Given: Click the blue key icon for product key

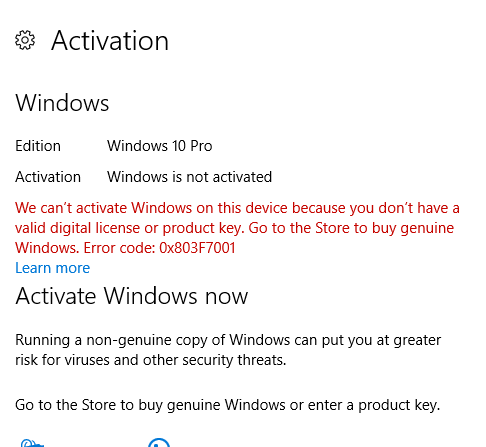Looking at the screenshot, I should 32,443.
